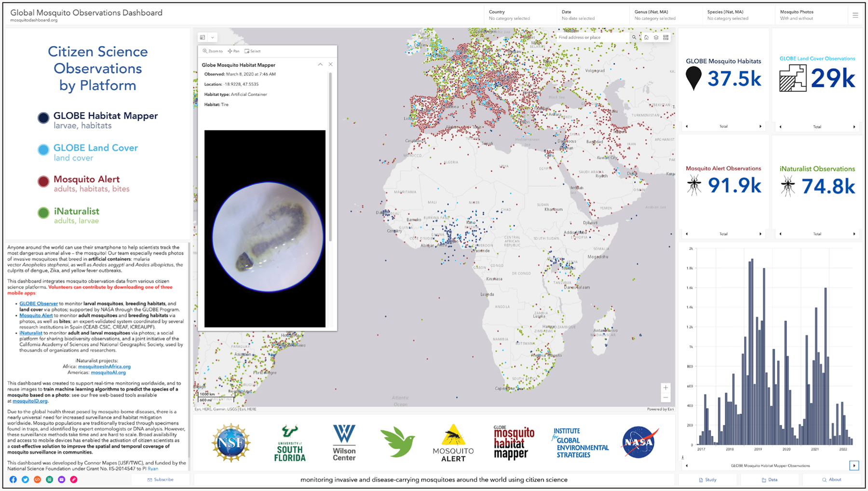
Task: Click the map search magnifier icon
Action: (634, 38)
